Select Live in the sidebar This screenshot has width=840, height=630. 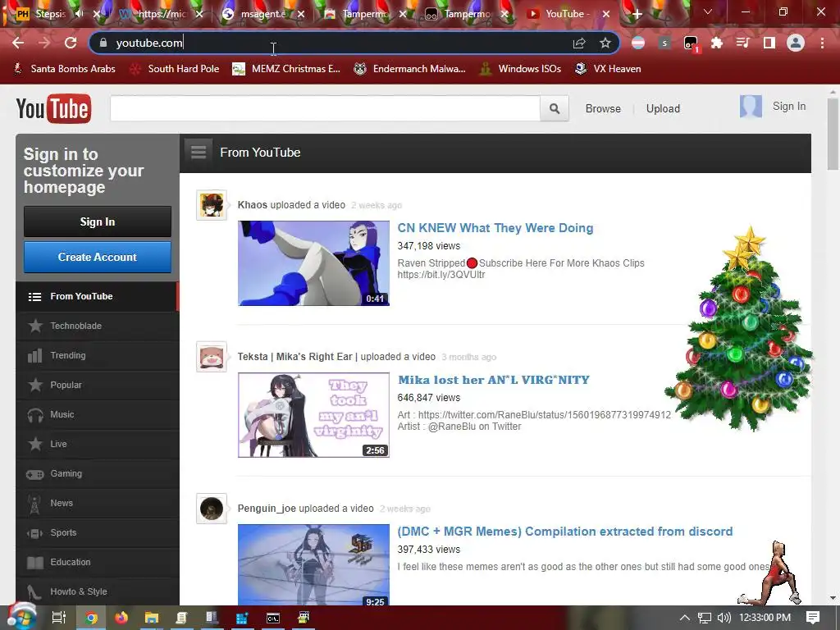click(97, 444)
